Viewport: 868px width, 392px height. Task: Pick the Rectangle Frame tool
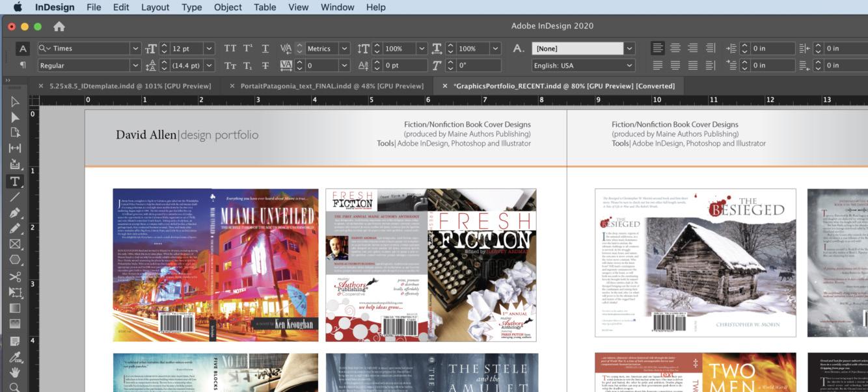pyautogui.click(x=14, y=244)
